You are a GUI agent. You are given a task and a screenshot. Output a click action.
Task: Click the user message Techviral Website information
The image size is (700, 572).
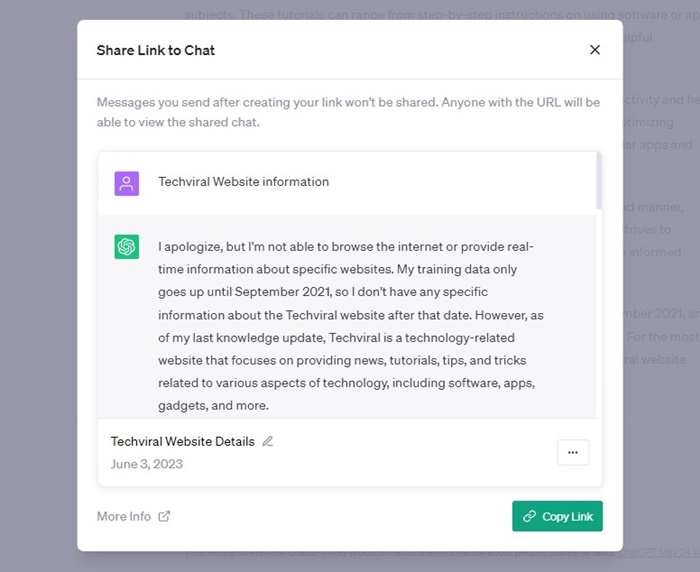pos(243,182)
